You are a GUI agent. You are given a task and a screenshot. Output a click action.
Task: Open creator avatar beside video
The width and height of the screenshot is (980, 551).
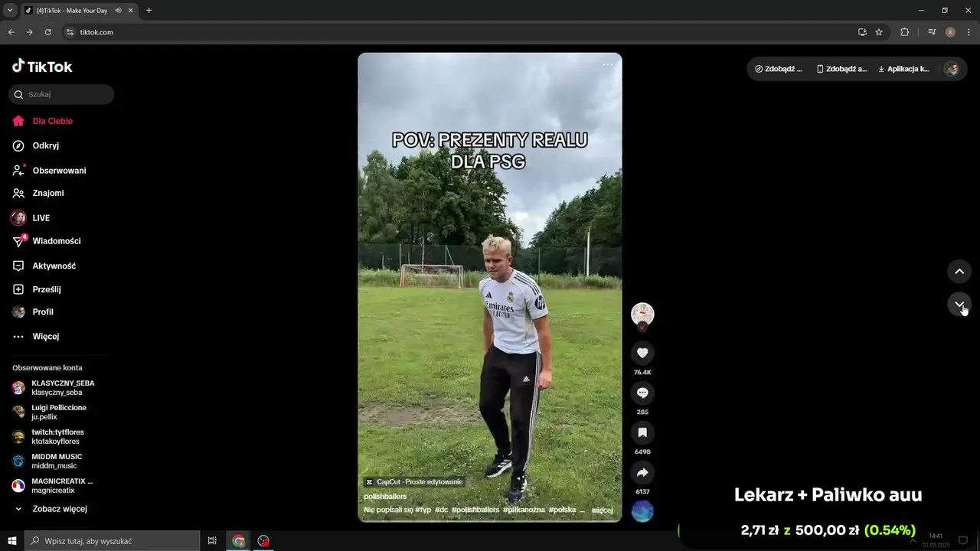(x=642, y=314)
